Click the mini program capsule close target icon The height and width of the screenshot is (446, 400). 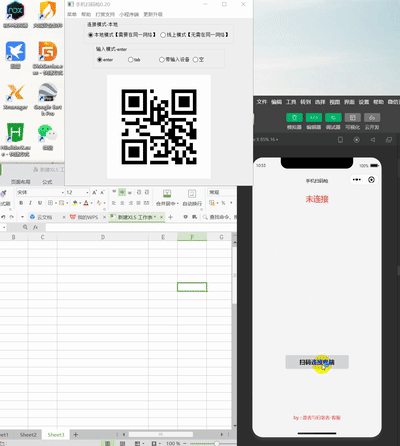coord(371,180)
